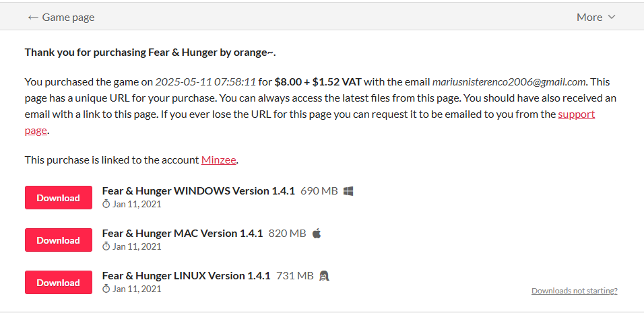Click the clock icon under LINUX version
The height and width of the screenshot is (313, 644).
[106, 289]
